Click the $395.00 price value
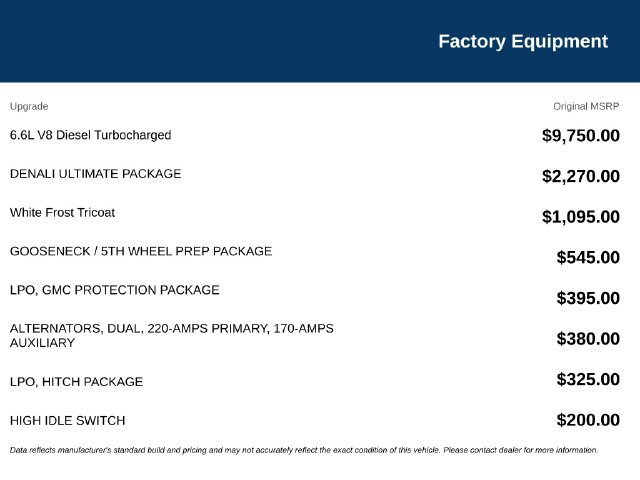Viewport: 640px width, 480px height. tap(588, 298)
